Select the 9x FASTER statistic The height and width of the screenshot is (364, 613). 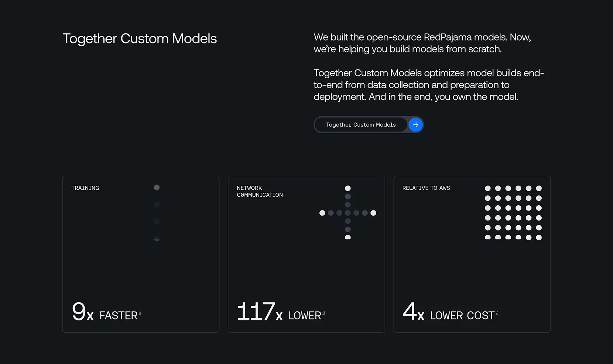point(106,312)
